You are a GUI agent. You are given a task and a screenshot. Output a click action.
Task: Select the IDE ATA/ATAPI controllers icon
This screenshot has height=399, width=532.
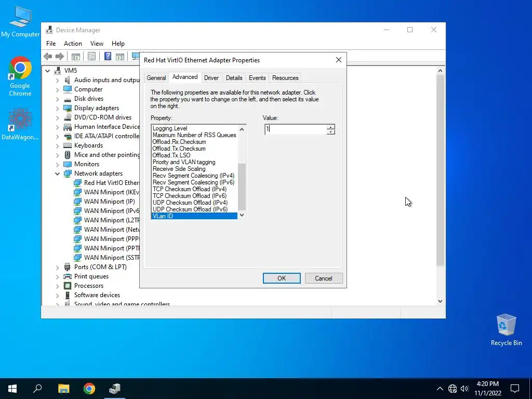68,136
